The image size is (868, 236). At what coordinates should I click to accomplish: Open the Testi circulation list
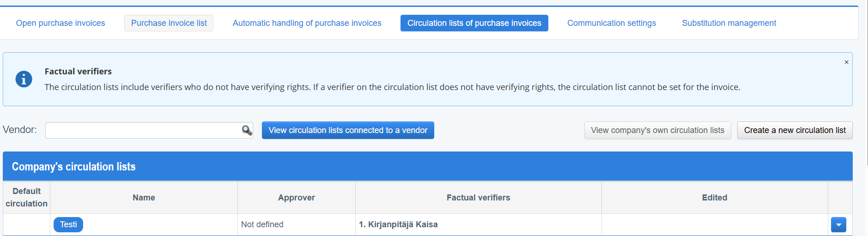68,224
